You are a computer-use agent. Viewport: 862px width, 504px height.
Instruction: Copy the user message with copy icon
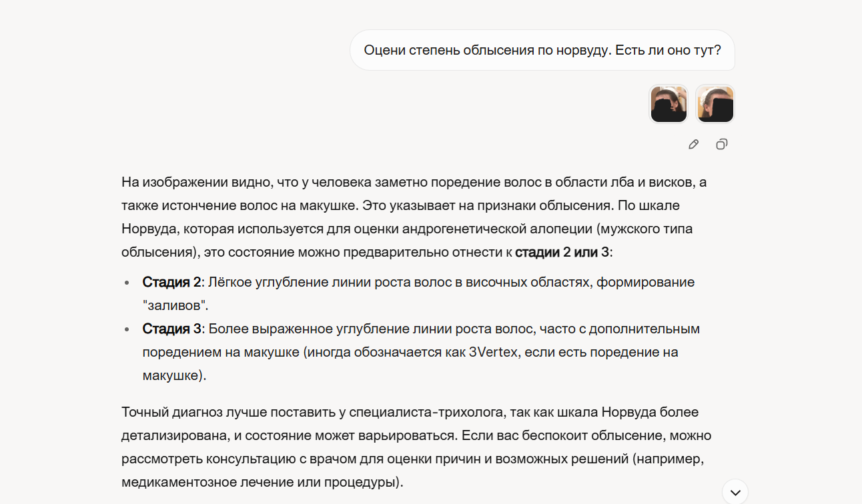point(721,144)
